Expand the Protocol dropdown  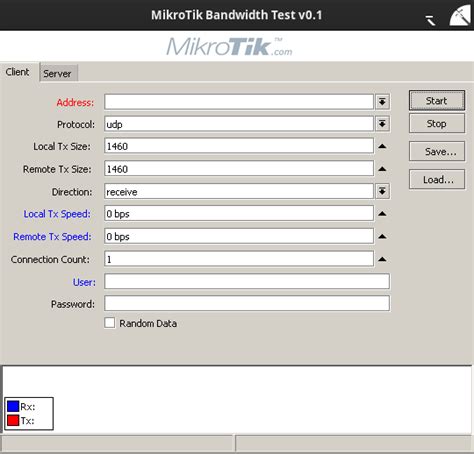coord(382,124)
